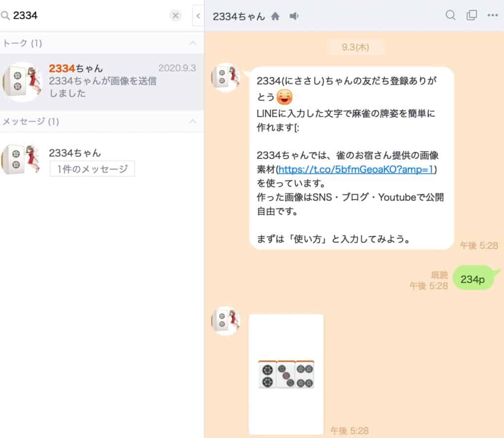The image size is (504, 438).
Task: Click the sent 234p message bubble
Action: pos(473,279)
